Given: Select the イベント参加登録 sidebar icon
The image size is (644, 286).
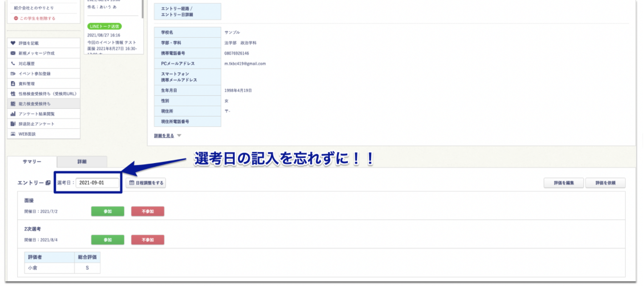Looking at the screenshot, I should point(12,73).
